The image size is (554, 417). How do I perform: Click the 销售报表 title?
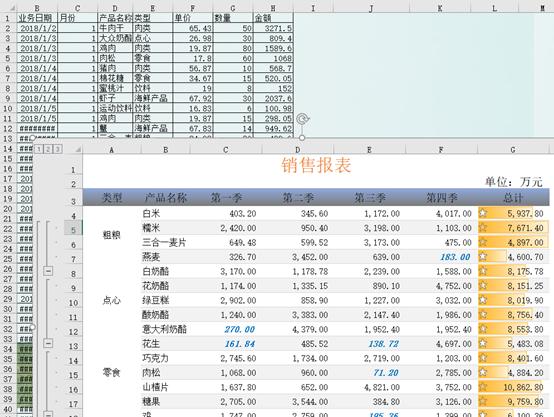click(316, 165)
